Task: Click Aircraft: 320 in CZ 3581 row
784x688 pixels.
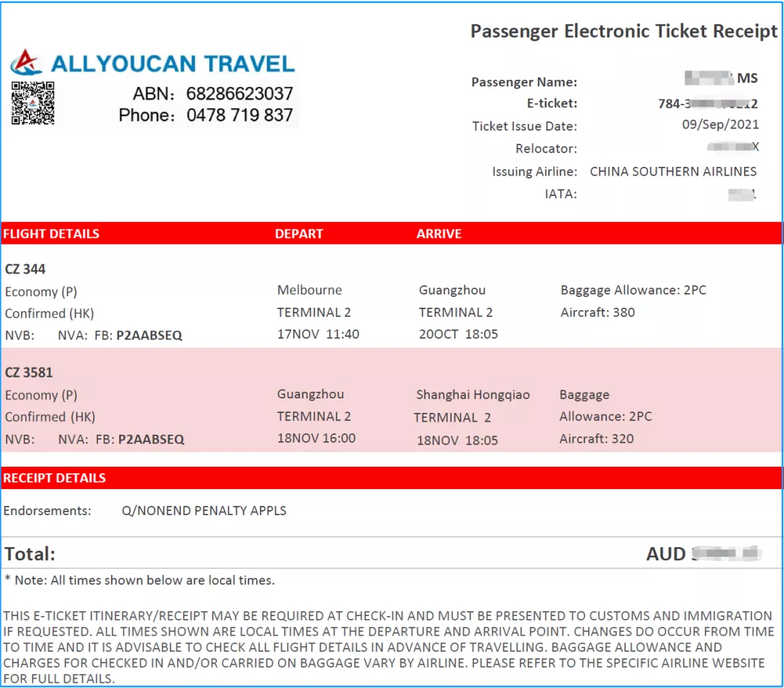Action: click(x=597, y=439)
